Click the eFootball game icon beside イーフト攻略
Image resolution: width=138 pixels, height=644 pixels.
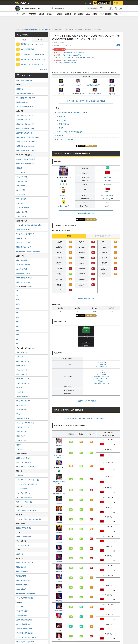[x=17, y=8]
